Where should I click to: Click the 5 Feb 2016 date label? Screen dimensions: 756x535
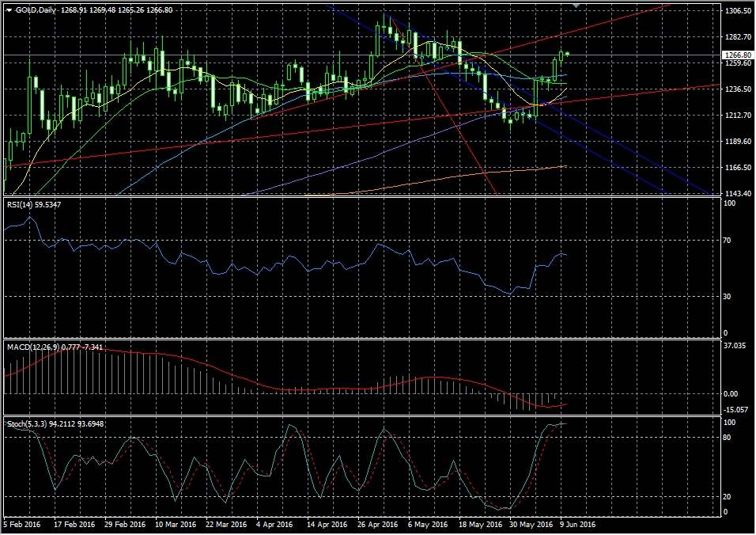tap(21, 525)
